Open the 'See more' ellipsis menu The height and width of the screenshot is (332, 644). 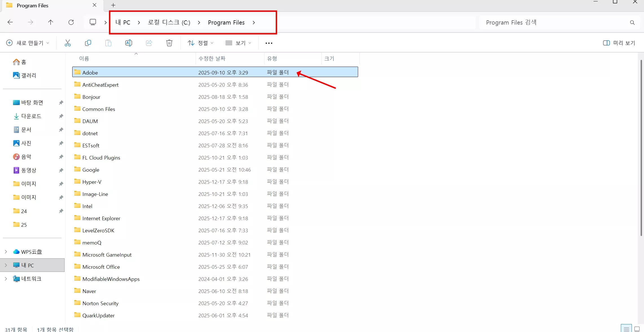point(268,43)
